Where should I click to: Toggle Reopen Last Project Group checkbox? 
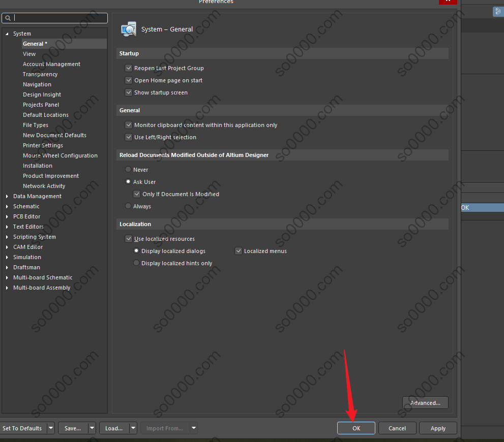pos(129,68)
